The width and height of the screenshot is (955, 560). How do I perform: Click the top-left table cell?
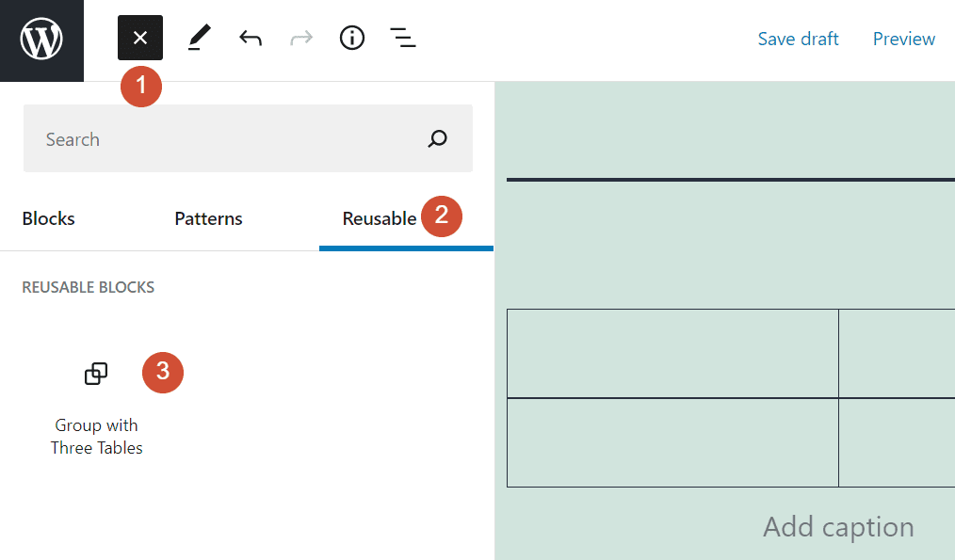tap(672, 353)
